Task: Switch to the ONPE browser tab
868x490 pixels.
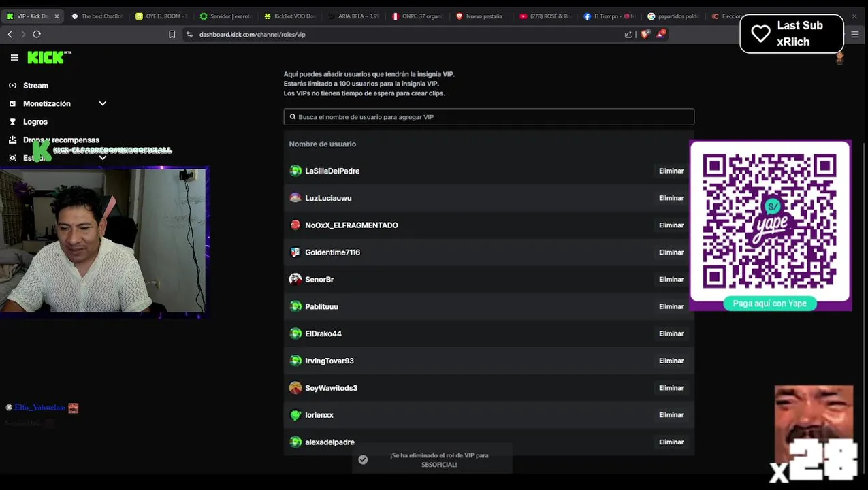Action: pyautogui.click(x=417, y=16)
